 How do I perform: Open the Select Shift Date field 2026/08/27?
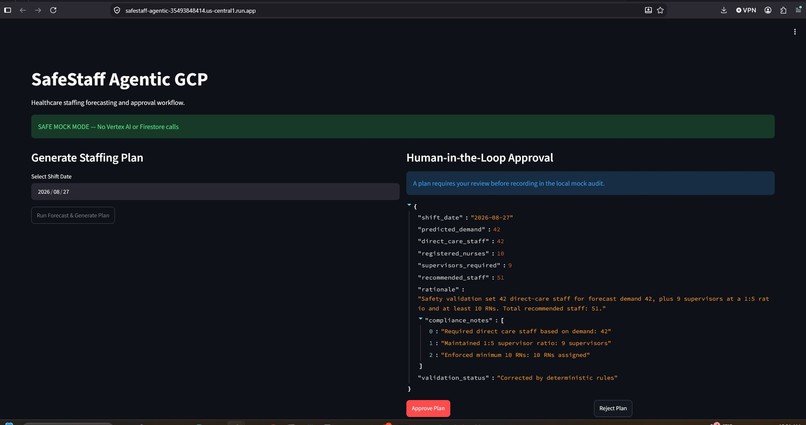tap(215, 192)
